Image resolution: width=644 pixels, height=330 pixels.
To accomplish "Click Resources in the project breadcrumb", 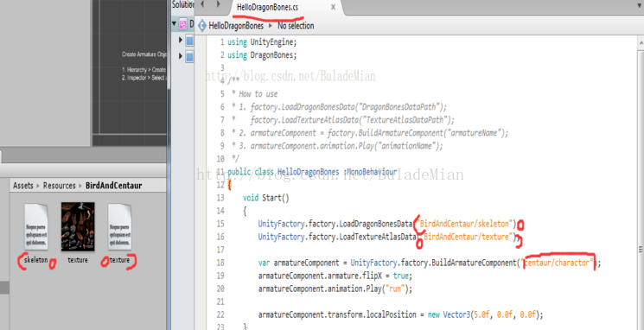I will tap(59, 186).
